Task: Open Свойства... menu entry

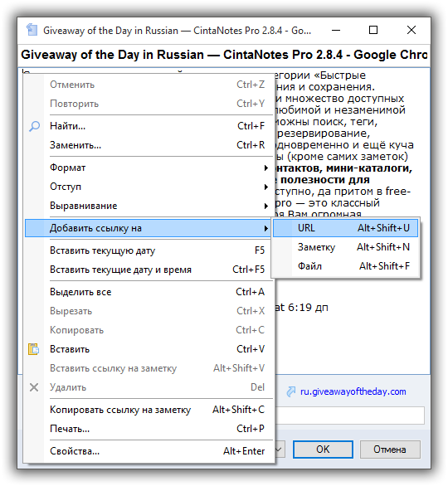Action: click(x=149, y=451)
